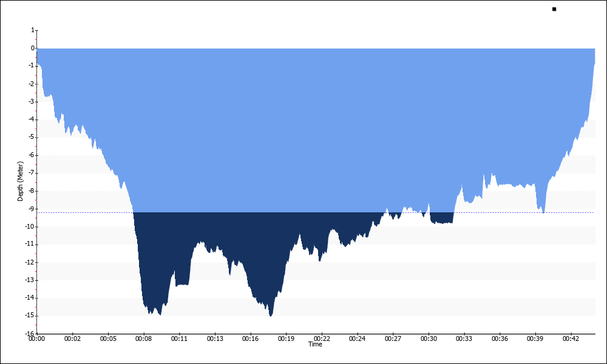The height and width of the screenshot is (364, 607).
Task: Click the -12 depth axis label
Action: tap(30, 262)
